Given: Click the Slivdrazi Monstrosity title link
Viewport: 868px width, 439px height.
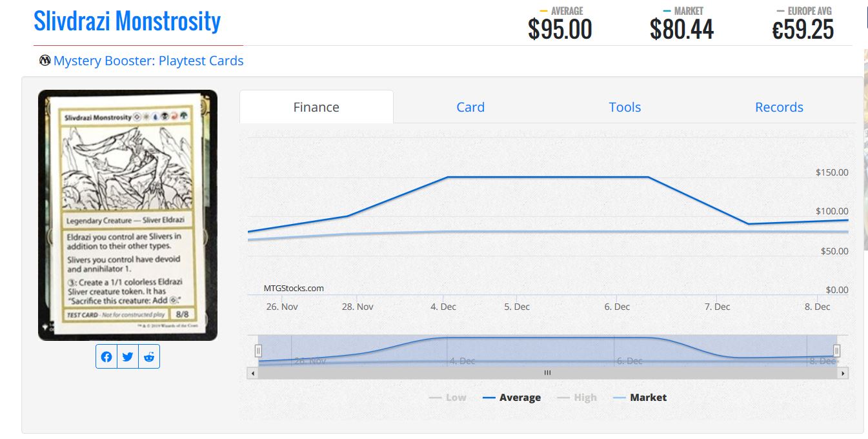Looking at the screenshot, I should point(127,21).
